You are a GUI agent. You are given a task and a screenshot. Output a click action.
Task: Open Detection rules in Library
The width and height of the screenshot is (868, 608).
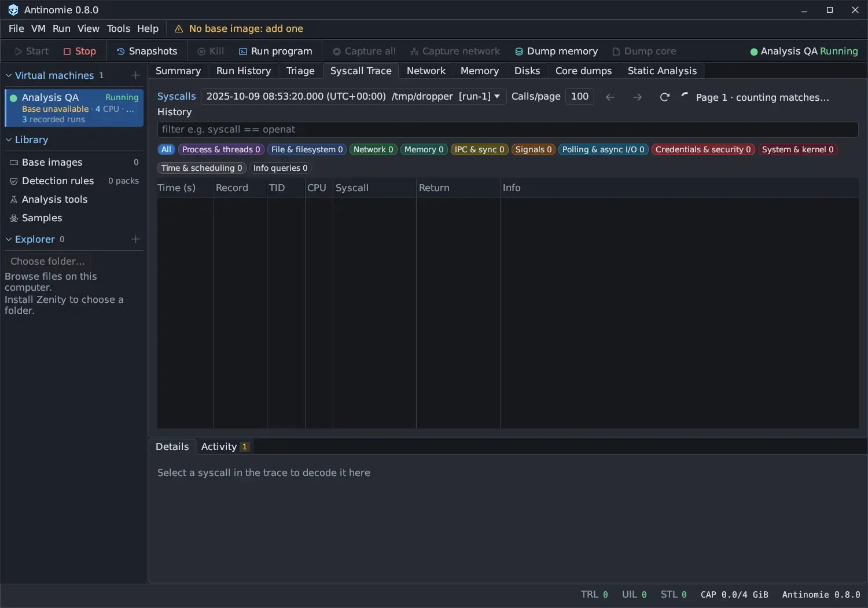pos(74,181)
